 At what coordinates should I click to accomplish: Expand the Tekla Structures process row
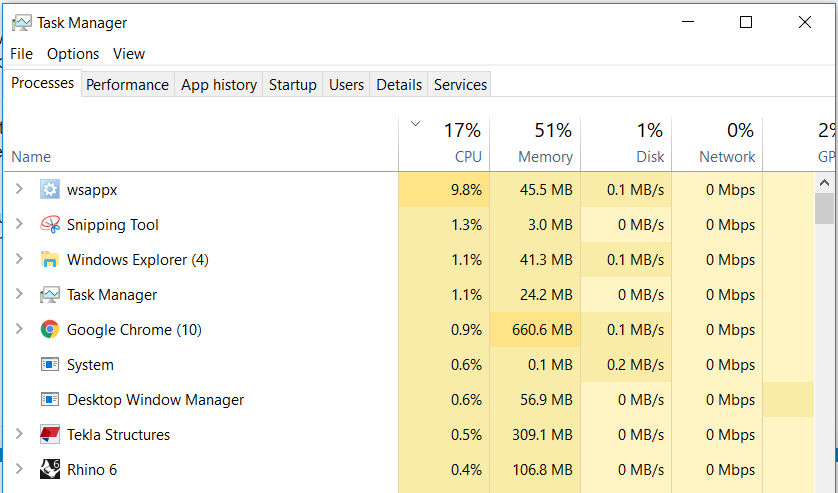[18, 433]
